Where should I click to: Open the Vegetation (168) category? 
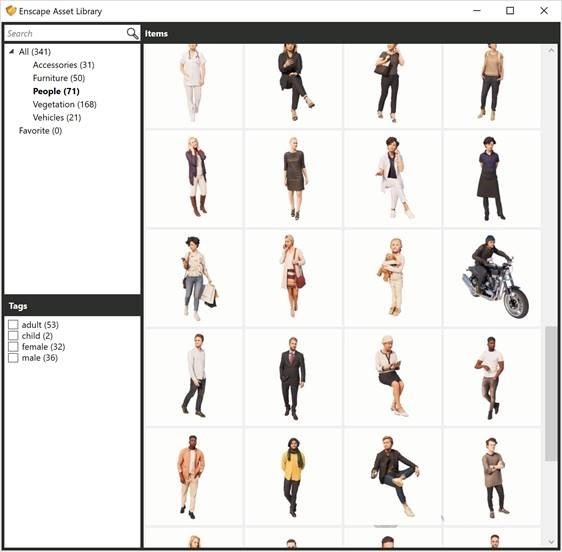(65, 104)
